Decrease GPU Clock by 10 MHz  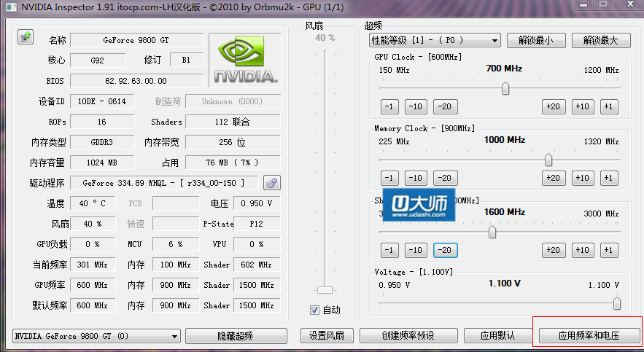pyautogui.click(x=416, y=106)
